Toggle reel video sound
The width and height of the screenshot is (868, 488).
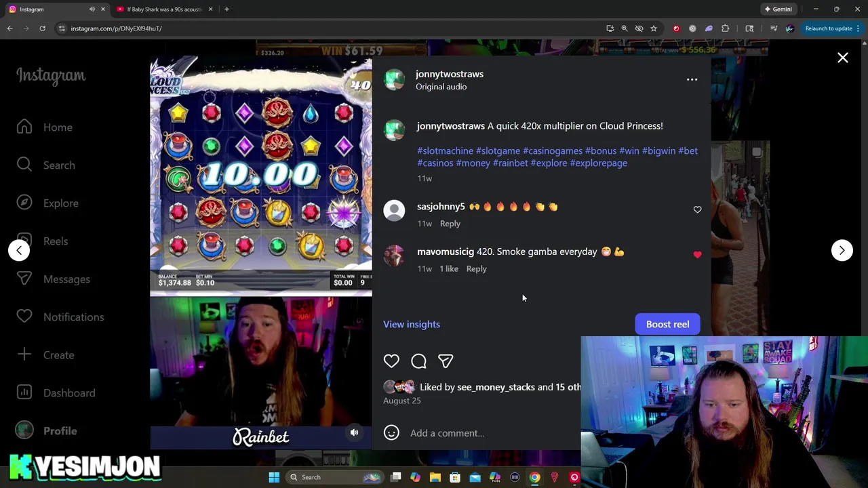click(354, 432)
